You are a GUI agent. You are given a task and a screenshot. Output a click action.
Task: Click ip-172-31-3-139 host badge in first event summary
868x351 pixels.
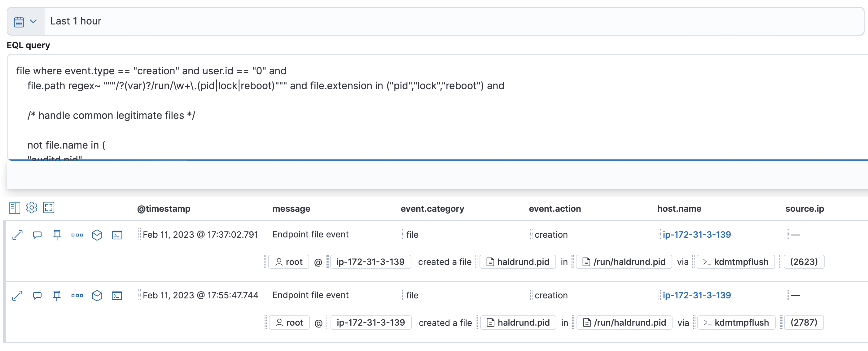click(370, 262)
